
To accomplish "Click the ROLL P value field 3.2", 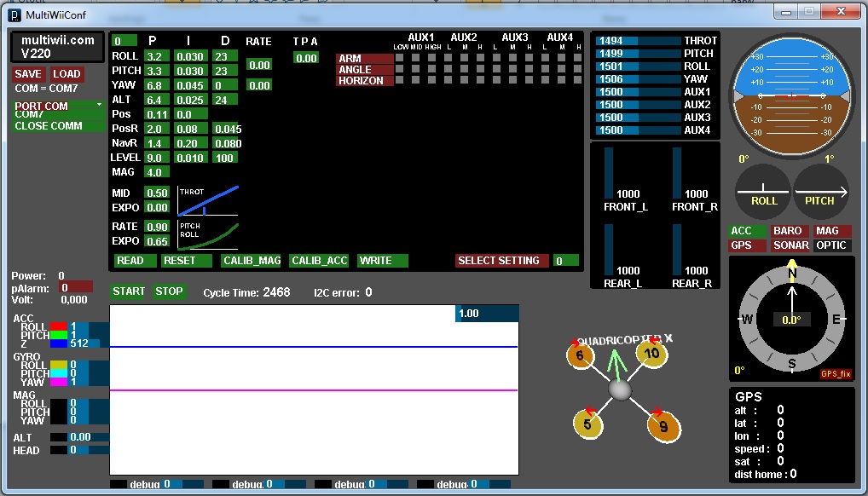I will tap(154, 56).
